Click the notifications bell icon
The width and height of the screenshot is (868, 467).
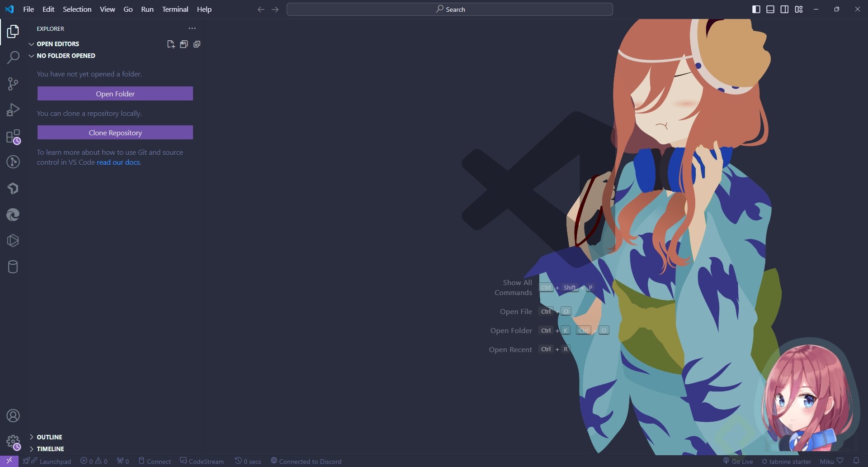(856, 461)
